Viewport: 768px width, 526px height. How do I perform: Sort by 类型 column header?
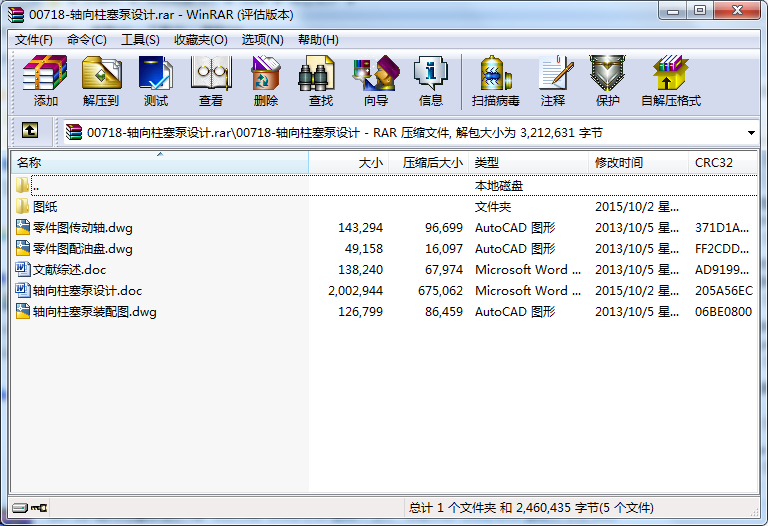tap(528, 163)
